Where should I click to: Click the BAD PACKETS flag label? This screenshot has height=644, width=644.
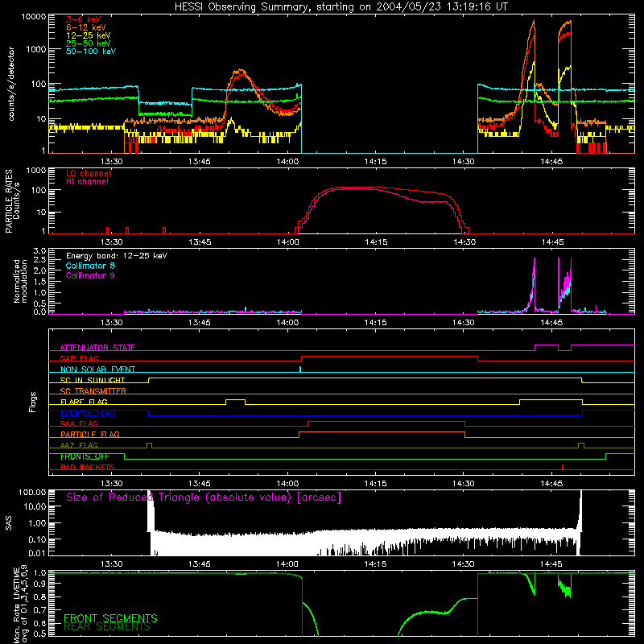88,467
